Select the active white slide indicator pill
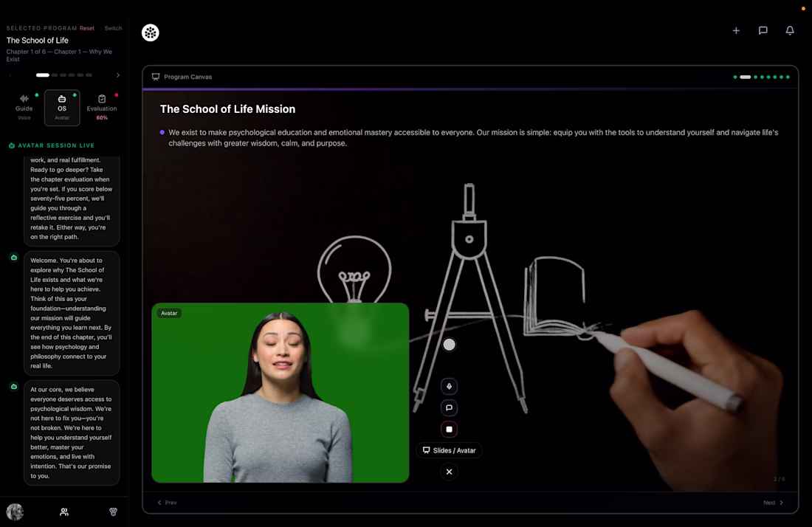The image size is (812, 527). pos(746,77)
